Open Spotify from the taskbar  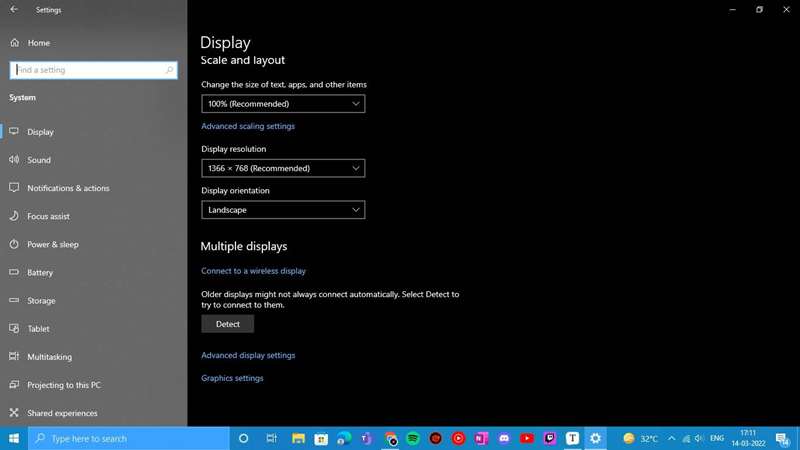413,438
